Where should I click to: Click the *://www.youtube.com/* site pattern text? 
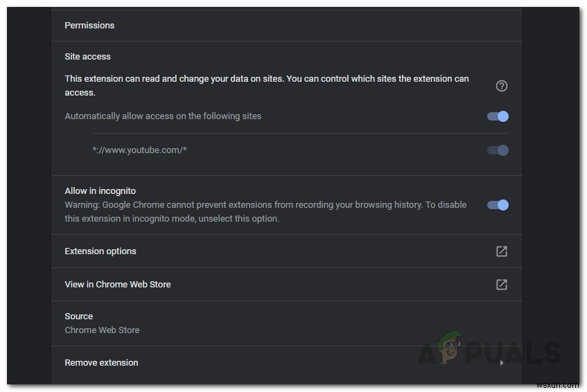click(x=139, y=150)
